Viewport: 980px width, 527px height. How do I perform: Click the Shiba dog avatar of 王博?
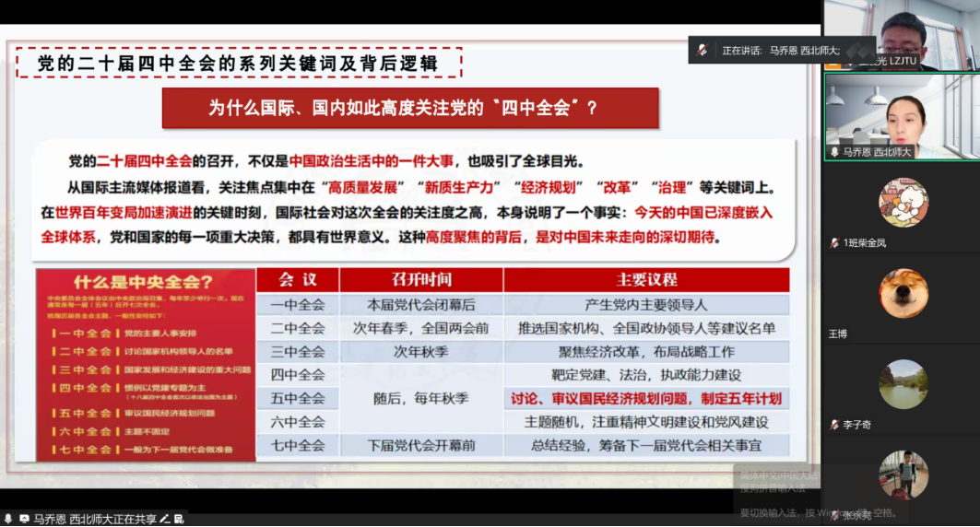tap(903, 294)
